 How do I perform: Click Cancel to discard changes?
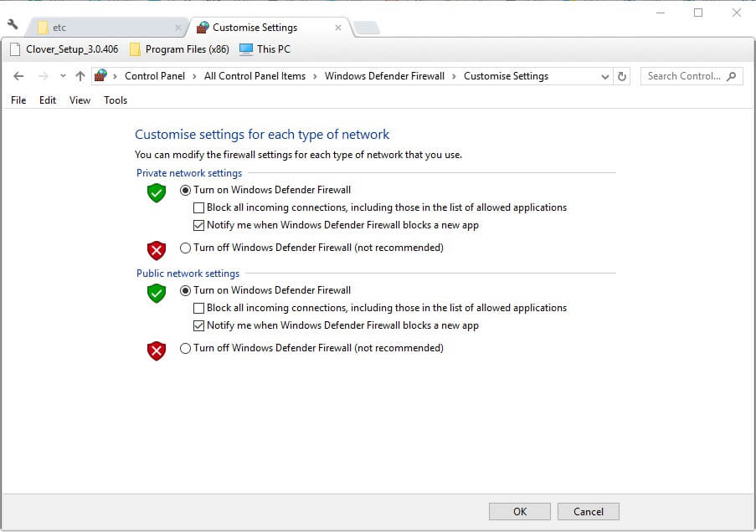[x=589, y=512]
